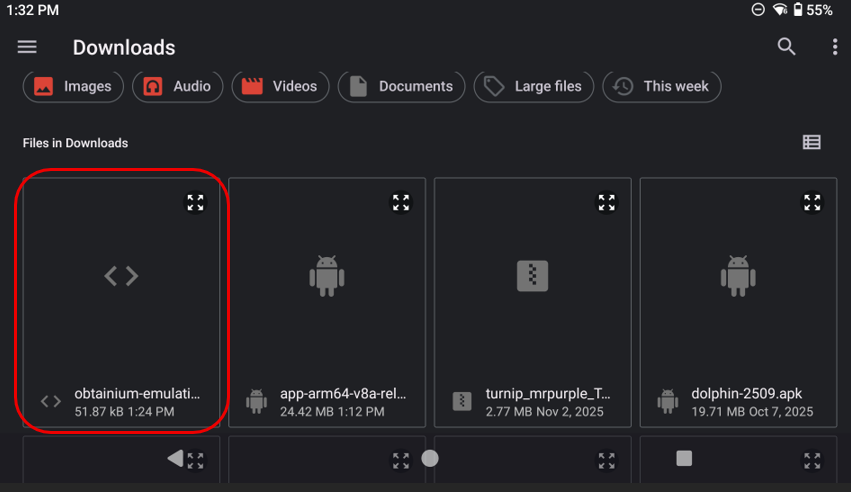Click the 51.87 kB 1:24 PM details
Screen dimensions: 851x492
[124, 412]
